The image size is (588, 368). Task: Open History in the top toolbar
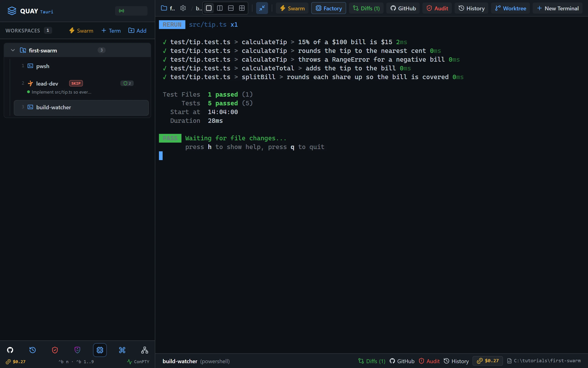[471, 8]
